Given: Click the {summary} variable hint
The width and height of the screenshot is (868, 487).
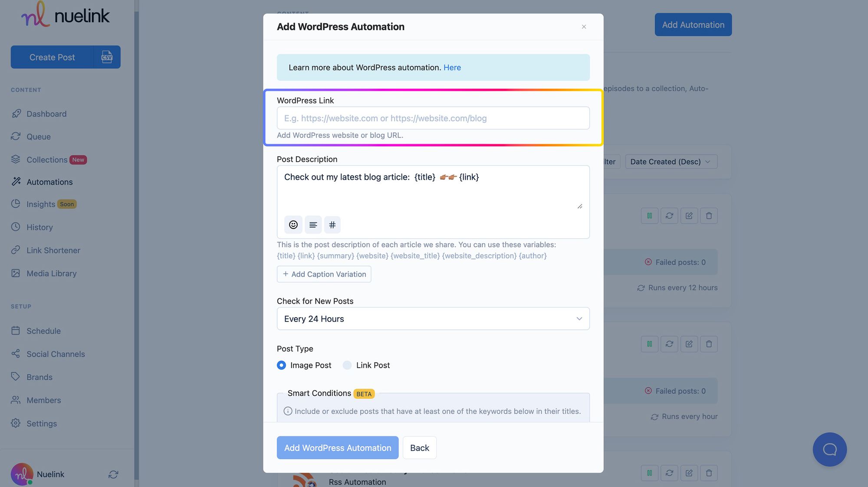Looking at the screenshot, I should (x=335, y=256).
